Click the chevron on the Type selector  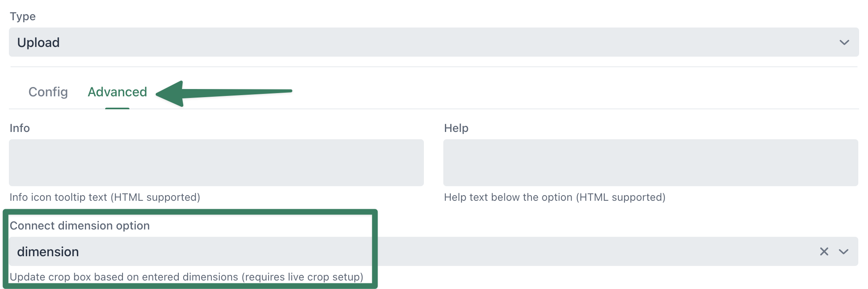844,42
